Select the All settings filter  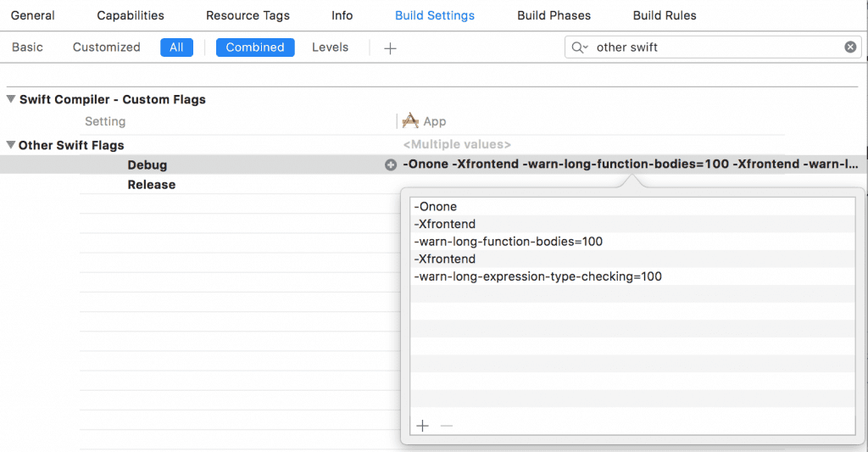[x=176, y=47]
